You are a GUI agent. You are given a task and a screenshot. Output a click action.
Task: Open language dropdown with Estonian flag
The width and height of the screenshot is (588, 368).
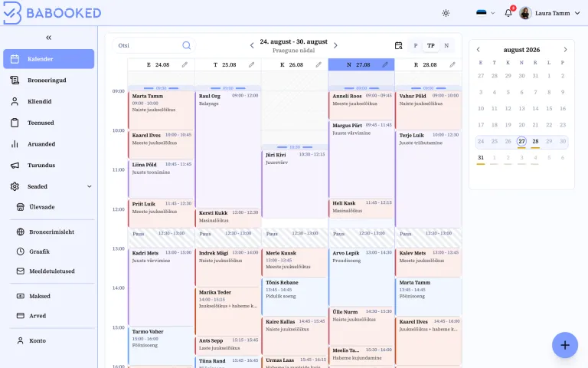click(x=485, y=13)
